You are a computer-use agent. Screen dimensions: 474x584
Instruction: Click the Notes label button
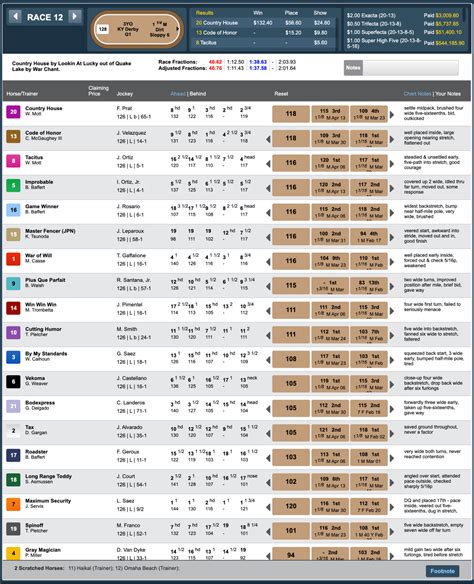(x=353, y=68)
